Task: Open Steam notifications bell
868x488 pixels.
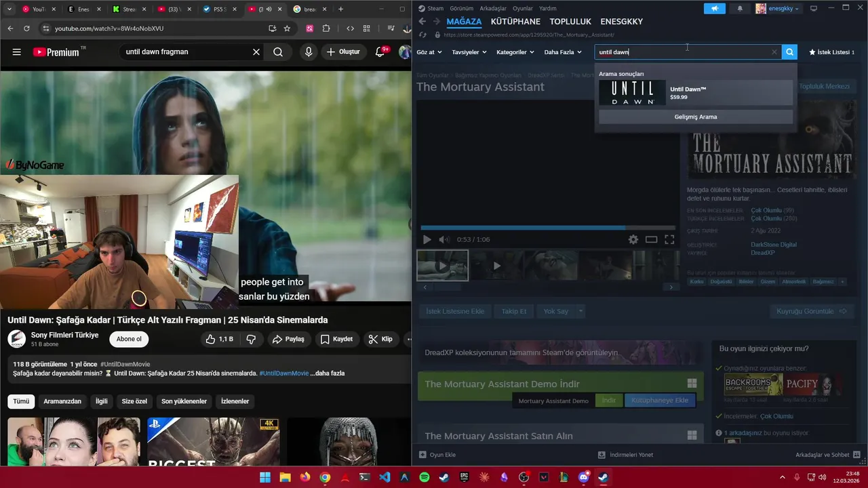Action: [740, 8]
